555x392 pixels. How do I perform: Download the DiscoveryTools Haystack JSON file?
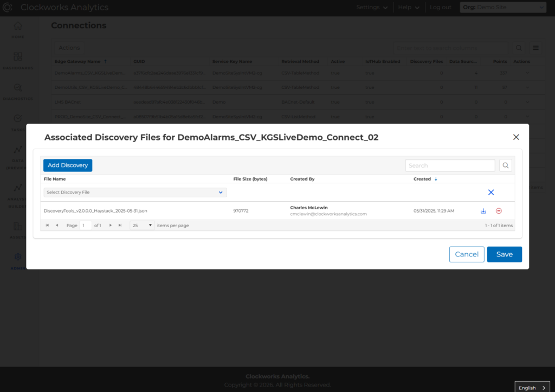483,210
